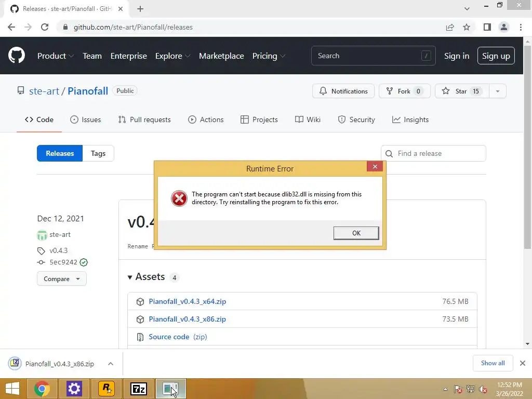
Task: Reload the page with the refresh icon
Action: [45, 27]
